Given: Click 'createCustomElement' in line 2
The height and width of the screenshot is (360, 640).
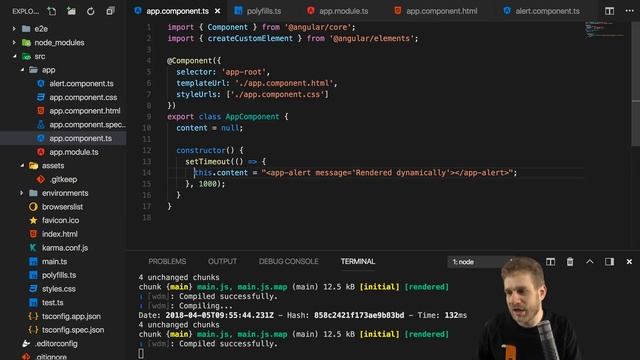Looking at the screenshot, I should pos(250,38).
